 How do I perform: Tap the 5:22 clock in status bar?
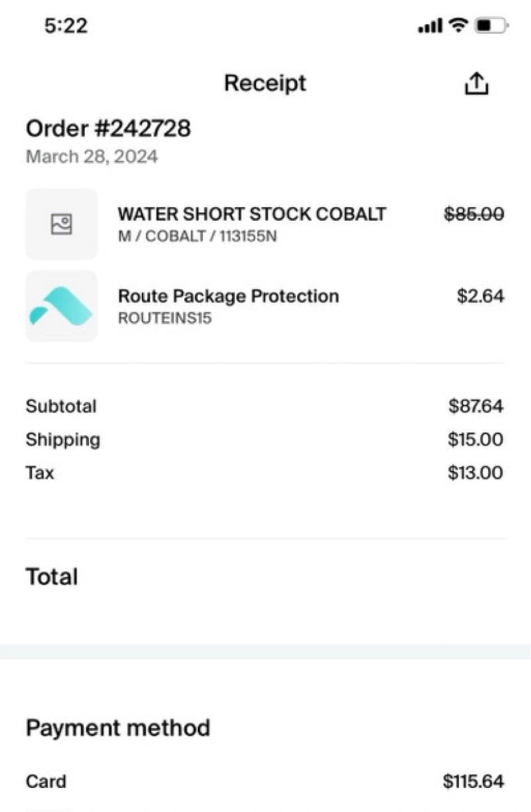tap(66, 26)
